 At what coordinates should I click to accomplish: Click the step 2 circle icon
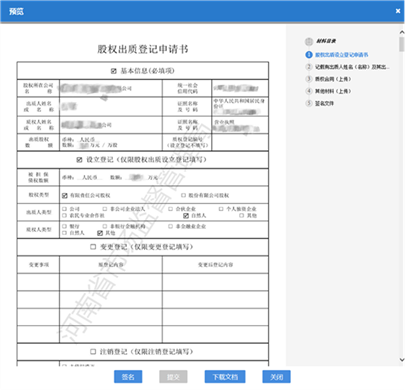pyautogui.click(x=309, y=67)
